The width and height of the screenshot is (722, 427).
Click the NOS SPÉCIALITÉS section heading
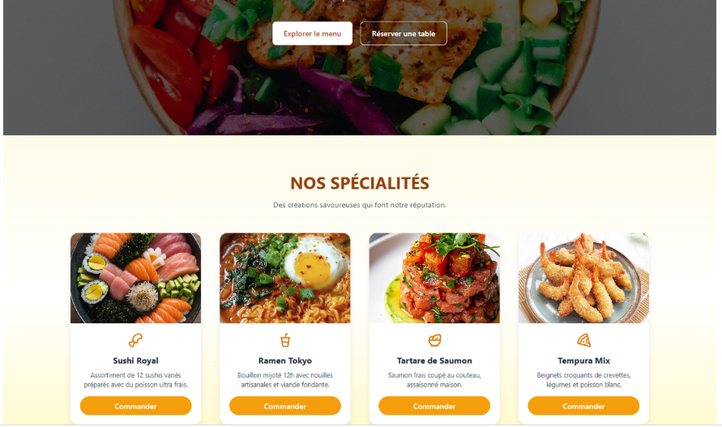pyautogui.click(x=360, y=183)
